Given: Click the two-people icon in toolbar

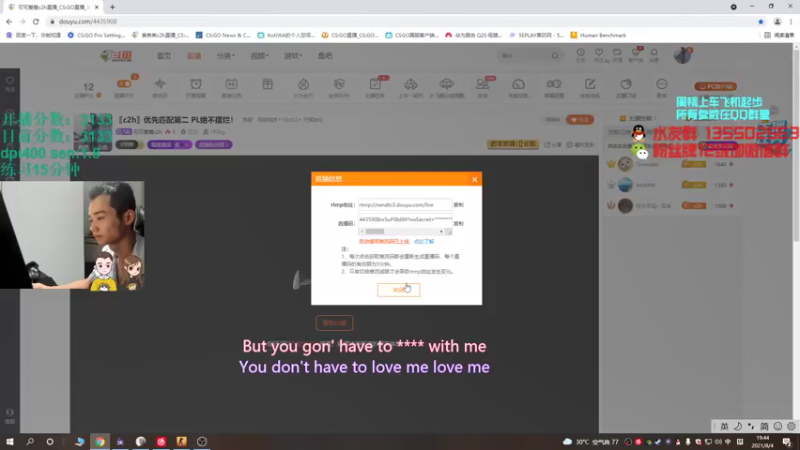Looking at the screenshot, I should [x=482, y=84].
